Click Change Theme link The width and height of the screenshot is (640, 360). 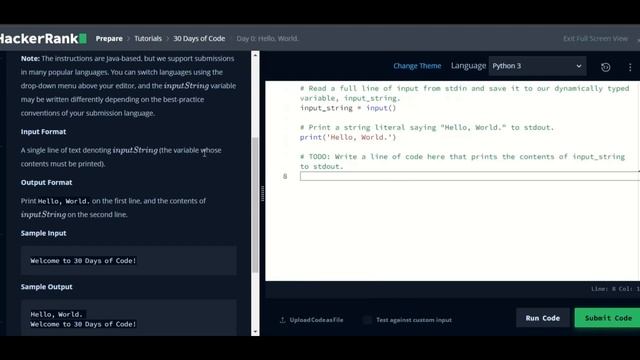click(417, 66)
